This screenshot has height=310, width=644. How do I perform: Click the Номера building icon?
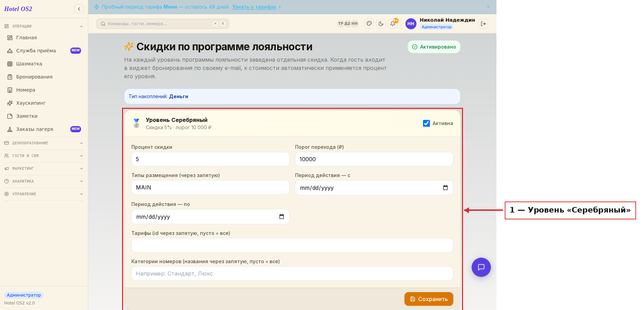click(10, 90)
